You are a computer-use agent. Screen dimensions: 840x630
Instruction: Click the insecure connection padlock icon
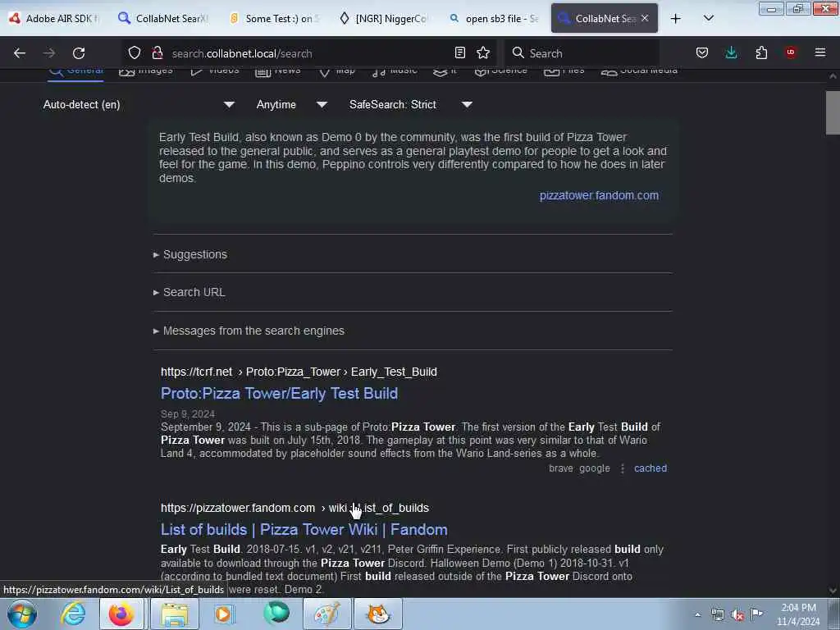(157, 52)
